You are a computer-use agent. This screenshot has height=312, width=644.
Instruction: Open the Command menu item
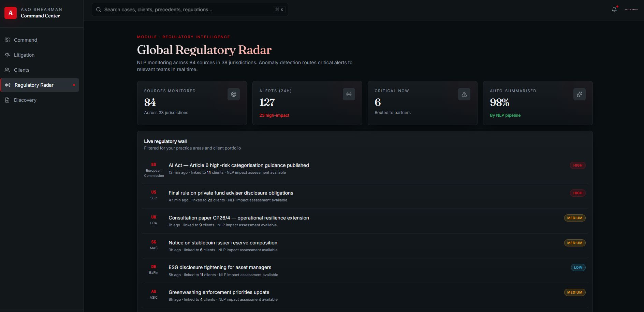coord(40,40)
